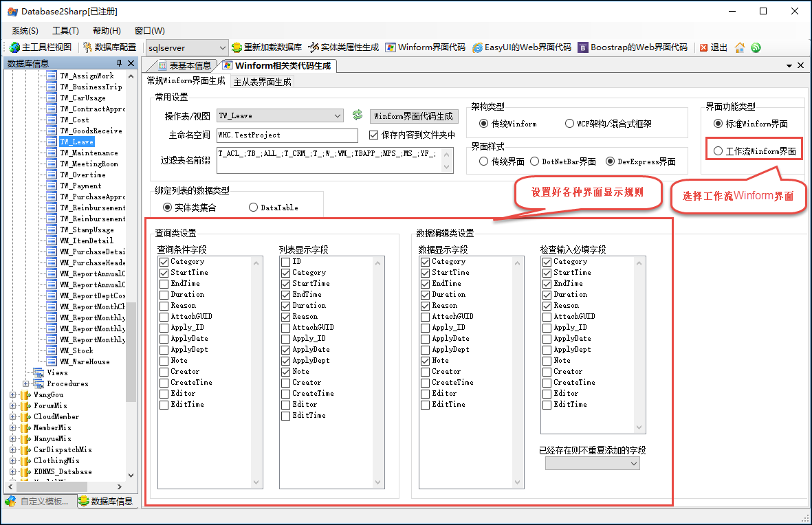Open Boostrap的Web界面代码 toolbar icon
812x525 pixels.
[583, 47]
